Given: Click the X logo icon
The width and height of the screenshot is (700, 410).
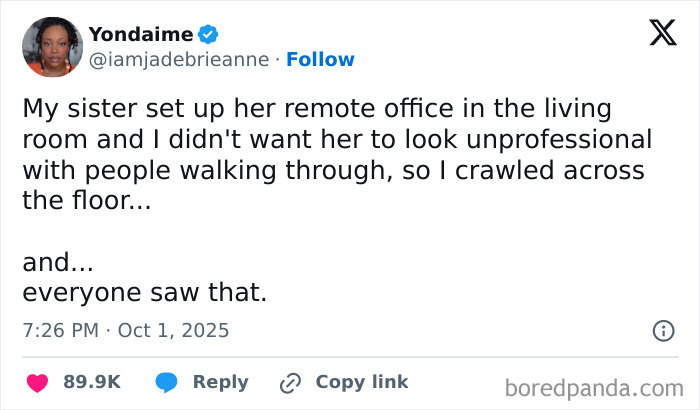Looking at the screenshot, I should (x=656, y=35).
